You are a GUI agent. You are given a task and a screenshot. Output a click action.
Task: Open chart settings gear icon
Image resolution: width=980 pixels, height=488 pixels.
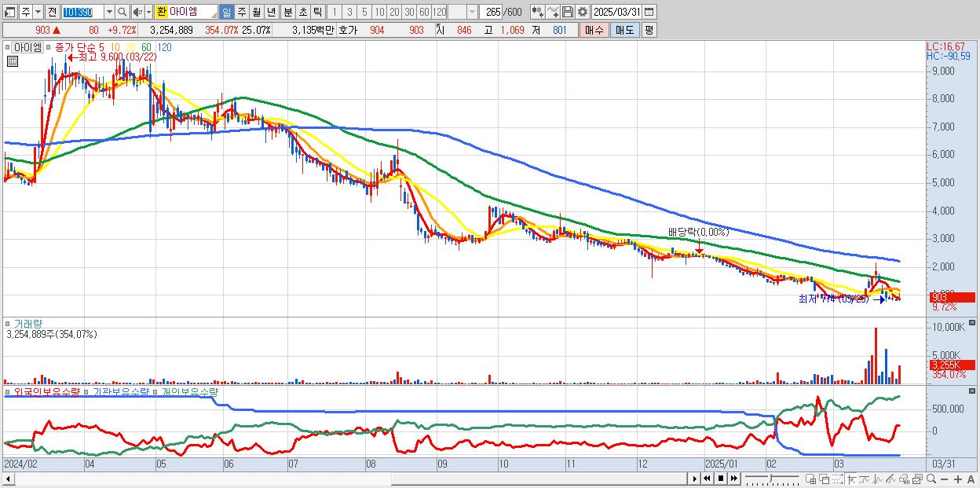[583, 12]
